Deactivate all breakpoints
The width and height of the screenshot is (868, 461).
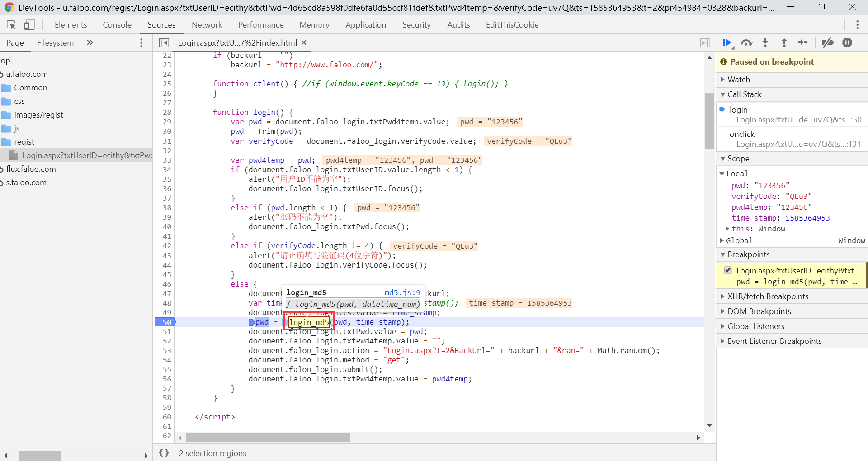click(x=828, y=42)
